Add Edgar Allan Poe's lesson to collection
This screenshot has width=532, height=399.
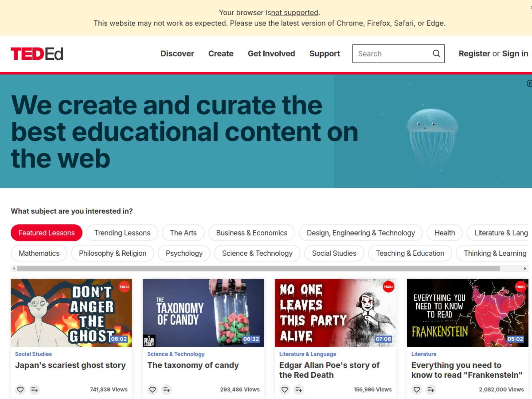pyautogui.click(x=299, y=389)
